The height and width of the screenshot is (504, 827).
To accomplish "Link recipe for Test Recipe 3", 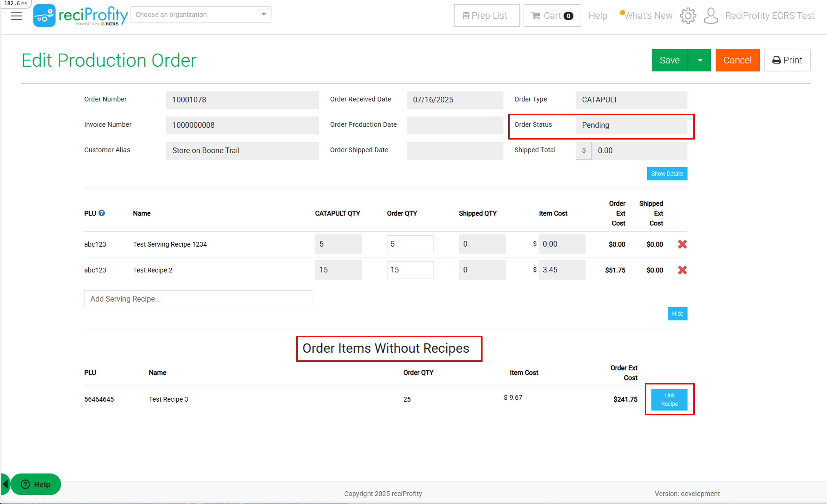I will [x=669, y=400].
